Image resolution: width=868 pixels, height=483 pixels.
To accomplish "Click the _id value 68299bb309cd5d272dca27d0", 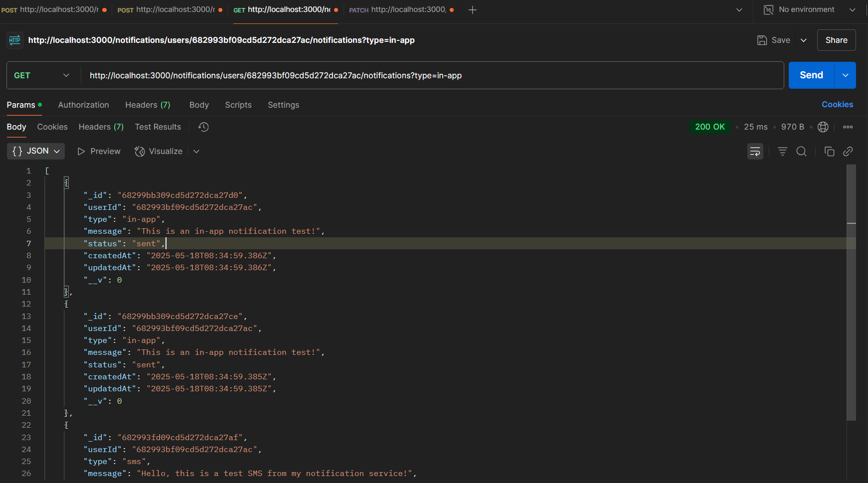I will (x=180, y=195).
